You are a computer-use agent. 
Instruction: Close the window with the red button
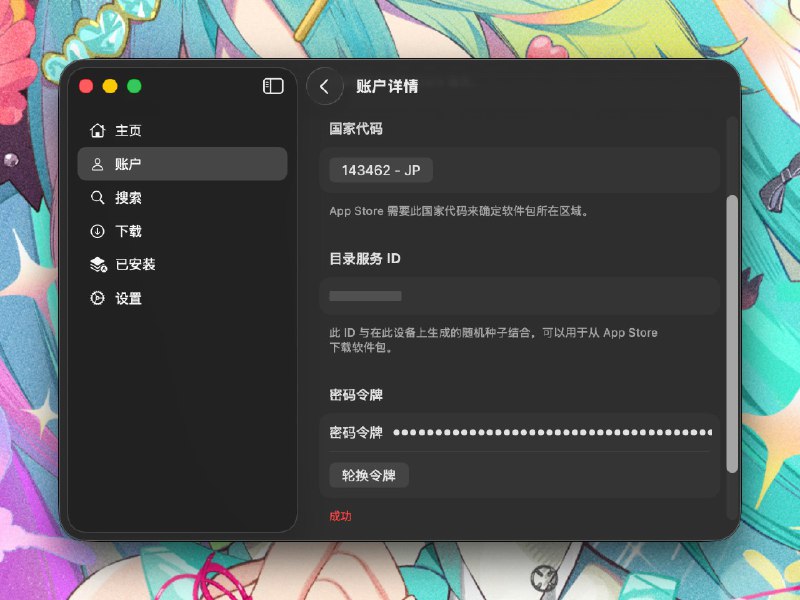point(86,86)
